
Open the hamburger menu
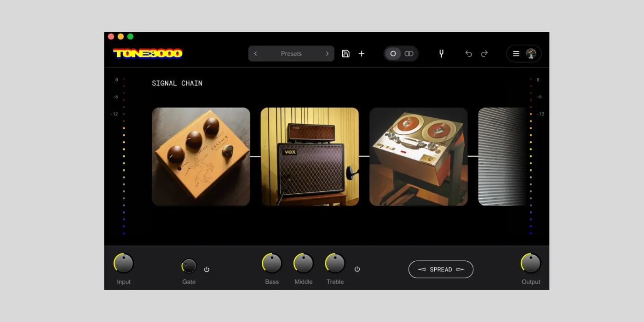[516, 54]
